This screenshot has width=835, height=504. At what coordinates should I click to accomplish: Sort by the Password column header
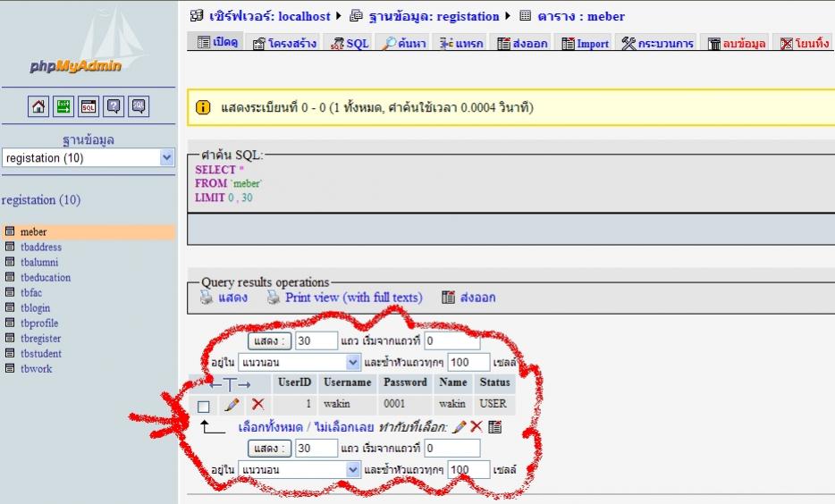pos(405,382)
